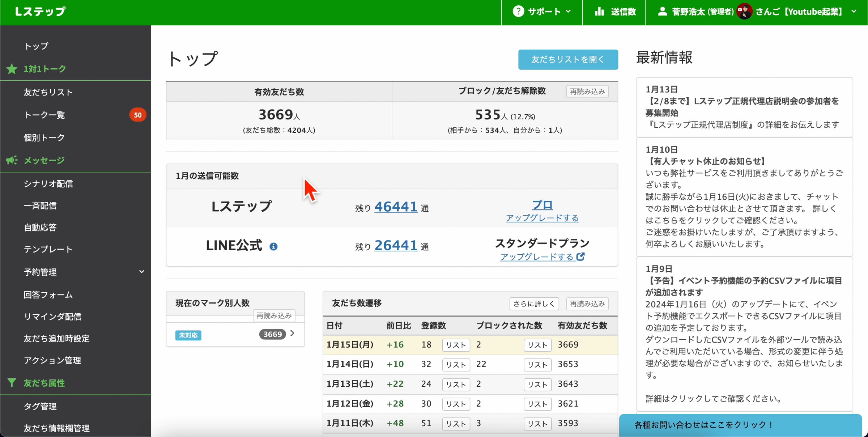Viewport: 868px width, 437px height.
Task: Open the 1月9日 イベント予約CSV notice
Action: point(744,334)
